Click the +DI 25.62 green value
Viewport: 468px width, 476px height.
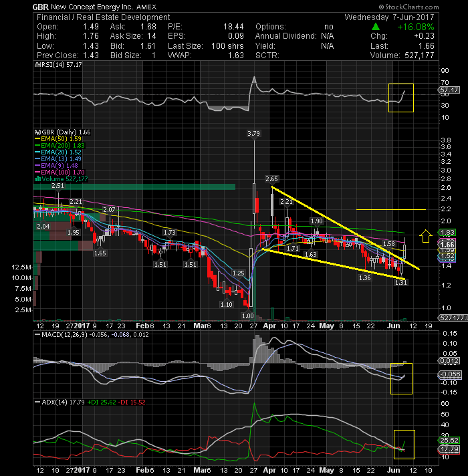pos(102,402)
